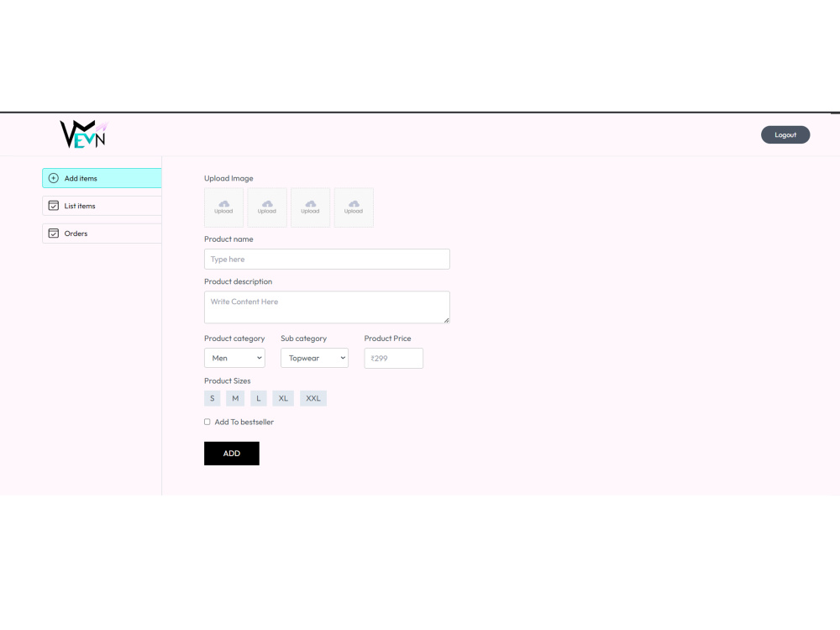Log out using the Logout button
The width and height of the screenshot is (840, 630).
pos(785,135)
